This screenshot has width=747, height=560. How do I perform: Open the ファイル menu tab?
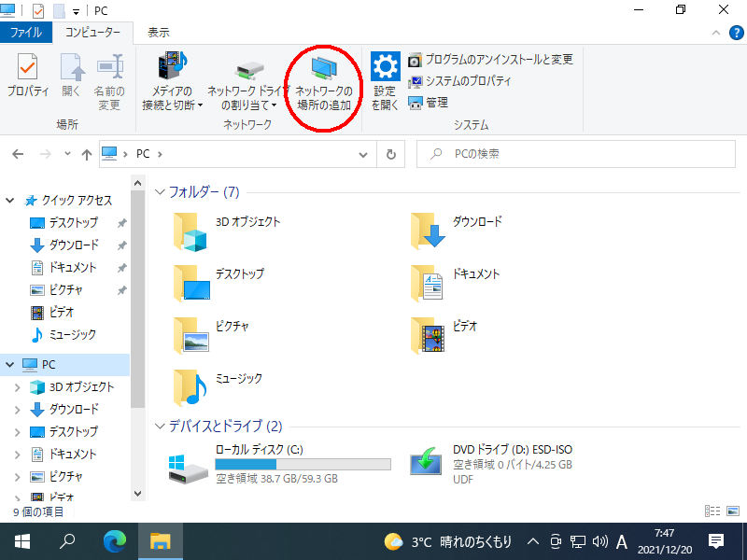[25, 33]
